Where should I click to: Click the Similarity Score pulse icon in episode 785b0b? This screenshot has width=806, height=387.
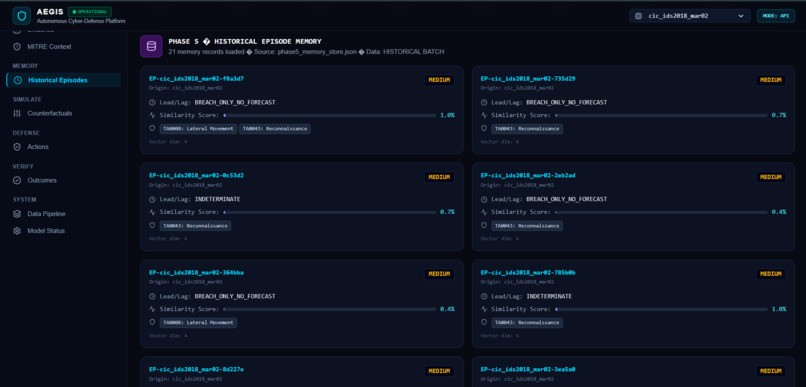[484, 309]
